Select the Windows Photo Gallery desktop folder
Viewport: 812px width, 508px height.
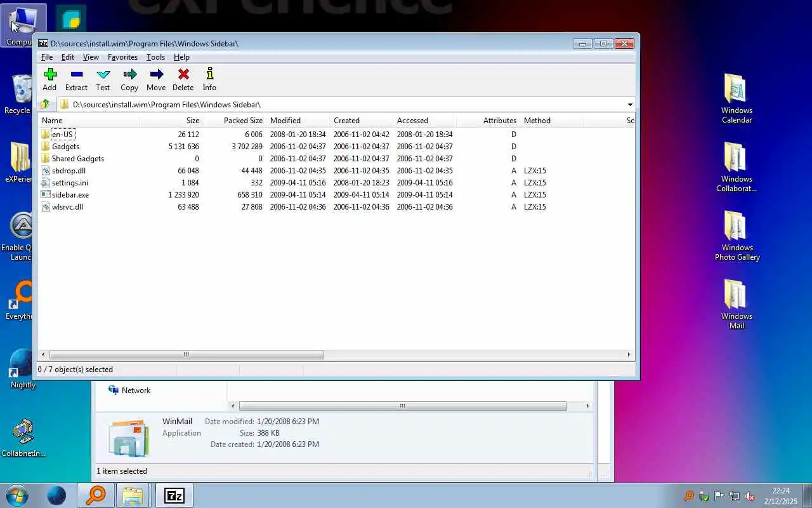(x=737, y=236)
